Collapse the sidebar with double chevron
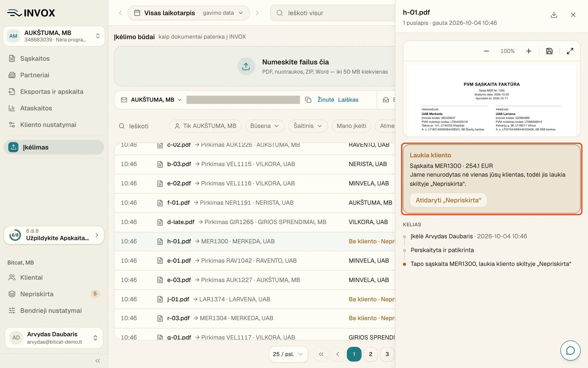This screenshot has width=588, height=368. tap(98, 361)
